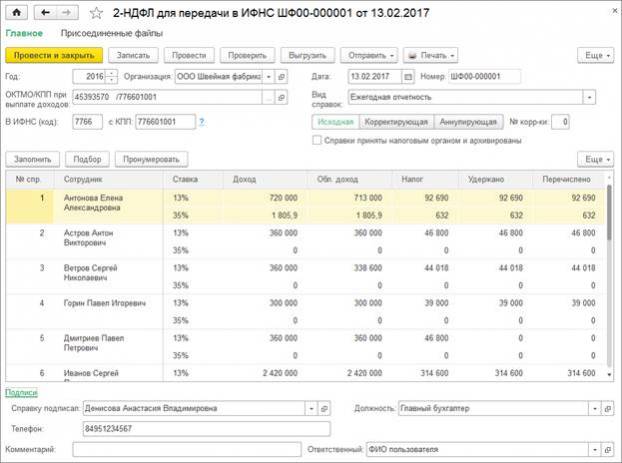622x463 pixels.
Task: Click the back navigation arrow
Action: 44,12
